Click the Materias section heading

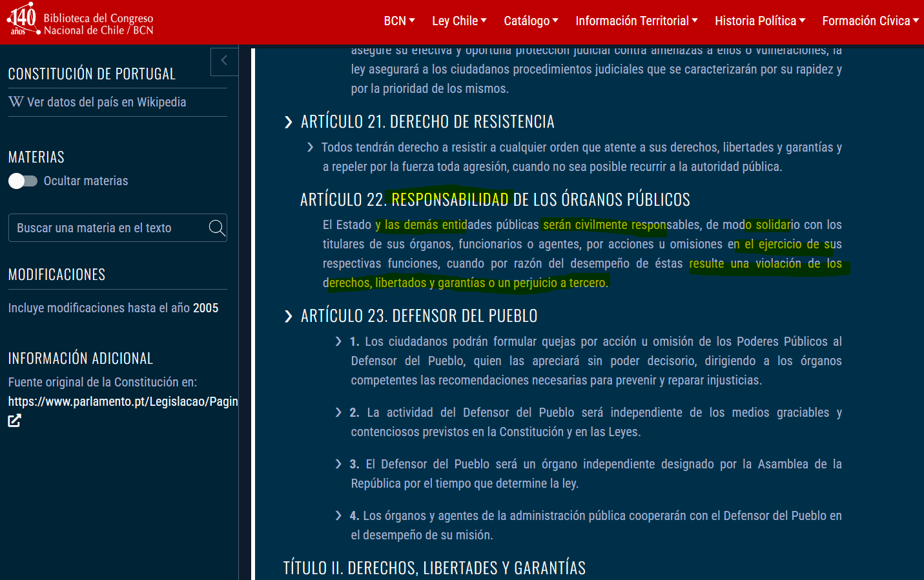[x=36, y=157]
